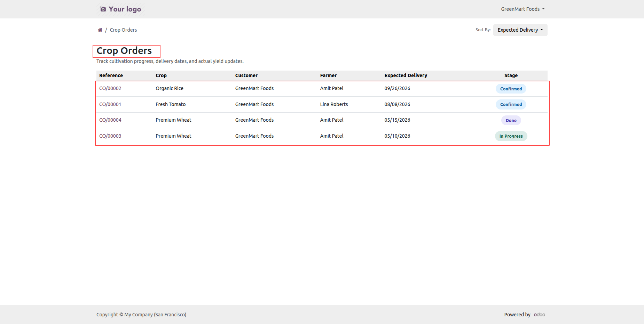Click Premium Wheat in the CO/00004 row

tap(173, 120)
